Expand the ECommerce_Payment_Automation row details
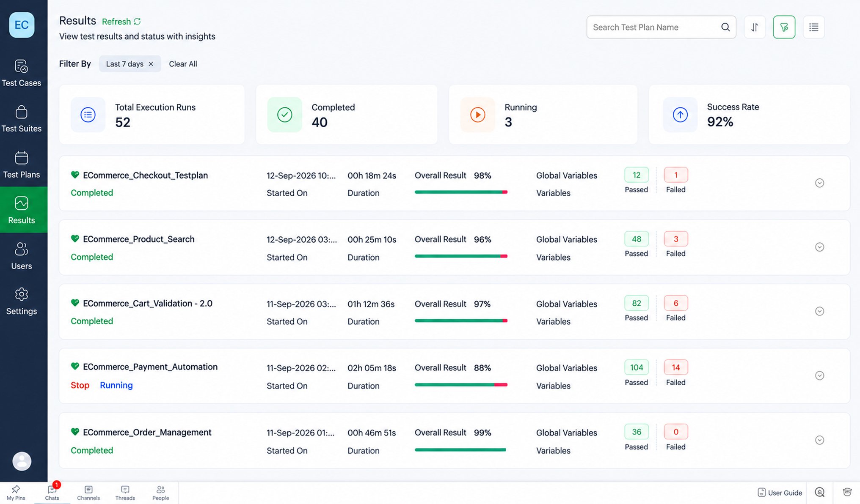Image resolution: width=860 pixels, height=504 pixels. click(x=819, y=375)
